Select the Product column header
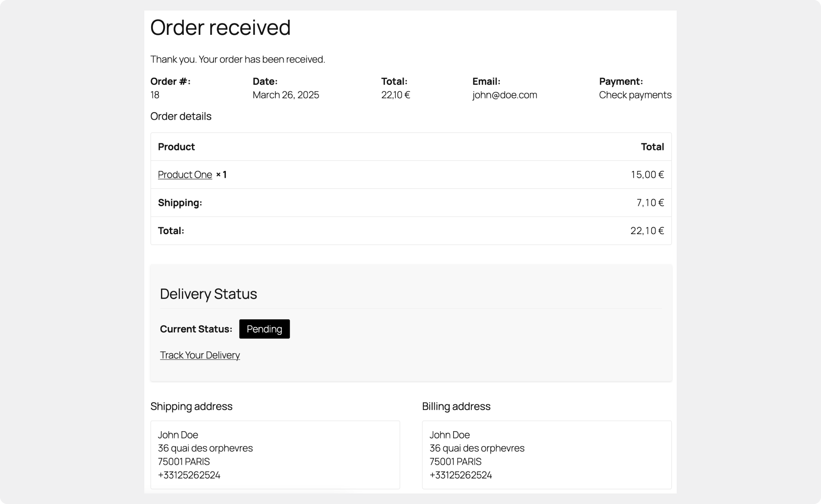This screenshot has width=821, height=504. click(176, 147)
